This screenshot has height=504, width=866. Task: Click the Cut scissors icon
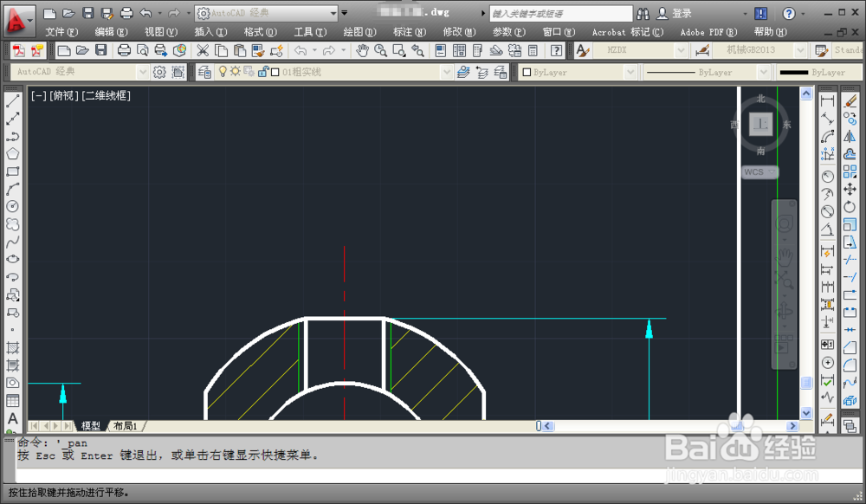click(203, 51)
